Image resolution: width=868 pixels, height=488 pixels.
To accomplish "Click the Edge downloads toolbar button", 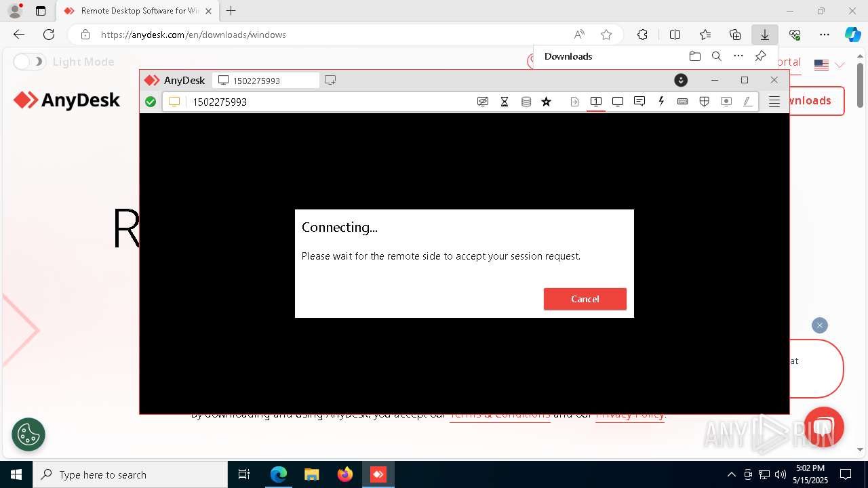I will click(764, 35).
